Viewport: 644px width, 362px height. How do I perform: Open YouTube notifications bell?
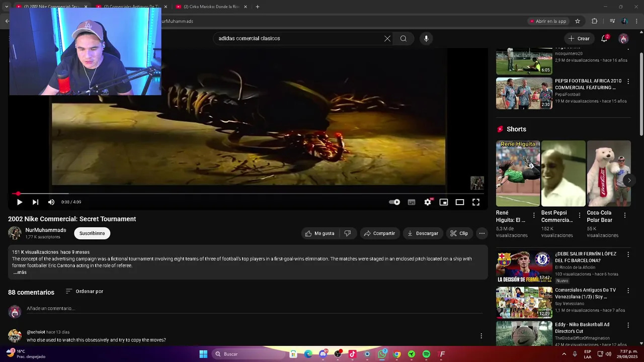pyautogui.click(x=605, y=38)
